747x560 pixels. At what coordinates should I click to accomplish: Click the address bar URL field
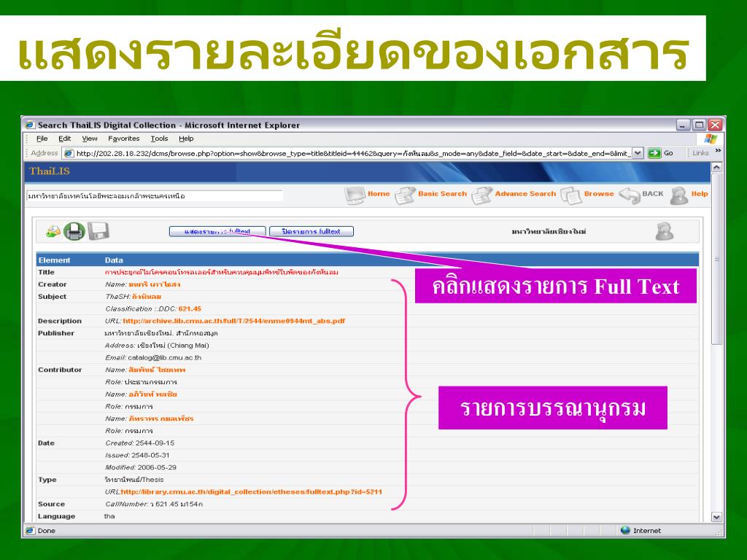click(x=352, y=153)
